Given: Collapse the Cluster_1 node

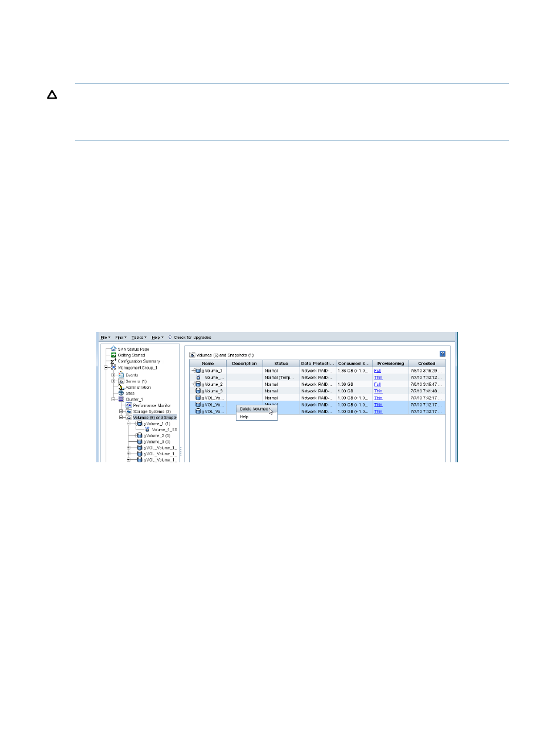Looking at the screenshot, I should (x=114, y=399).
